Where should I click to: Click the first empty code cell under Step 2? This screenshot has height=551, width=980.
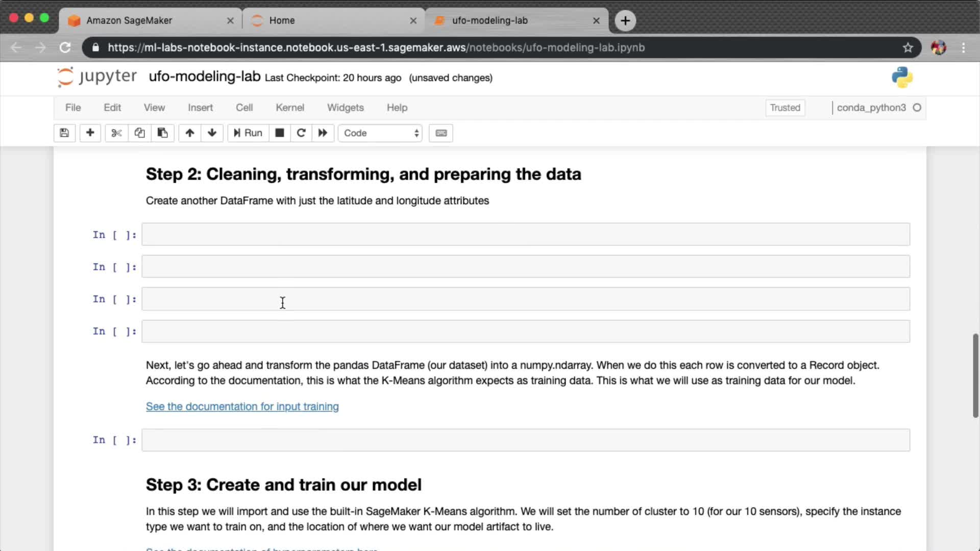click(x=525, y=235)
